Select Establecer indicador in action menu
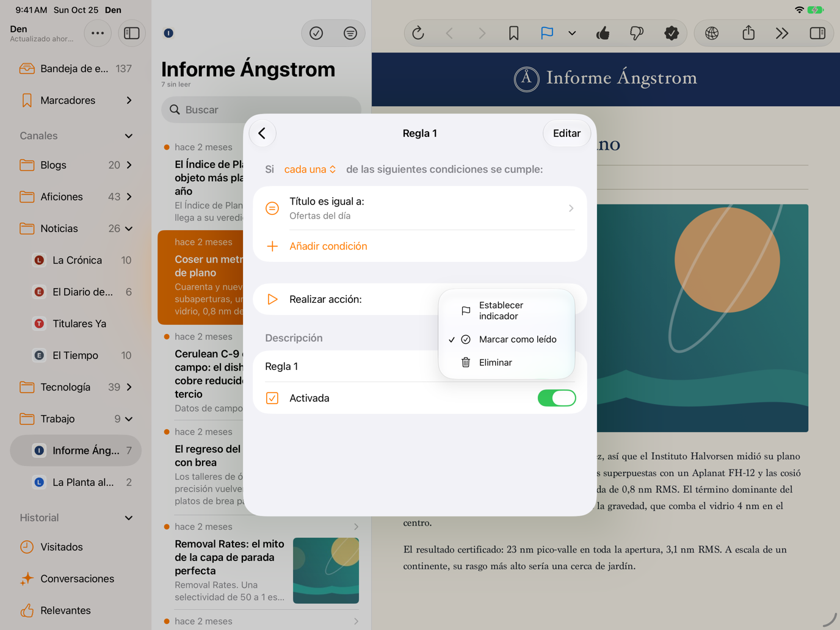840x630 pixels. [506, 311]
